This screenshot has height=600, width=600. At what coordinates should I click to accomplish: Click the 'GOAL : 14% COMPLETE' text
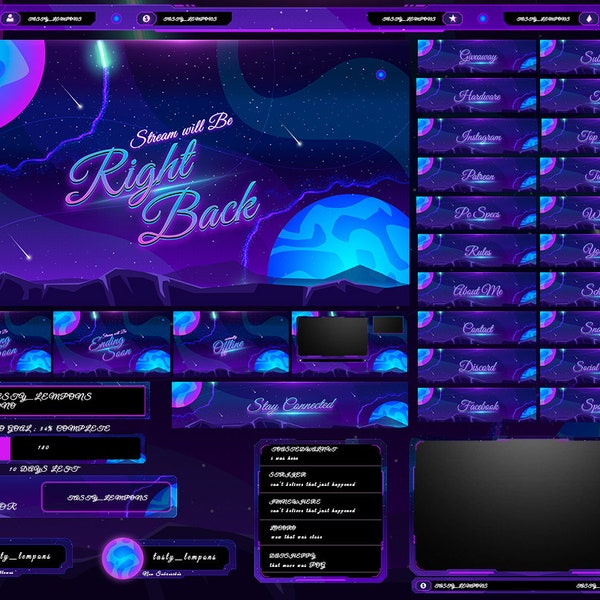pyautogui.click(x=55, y=428)
